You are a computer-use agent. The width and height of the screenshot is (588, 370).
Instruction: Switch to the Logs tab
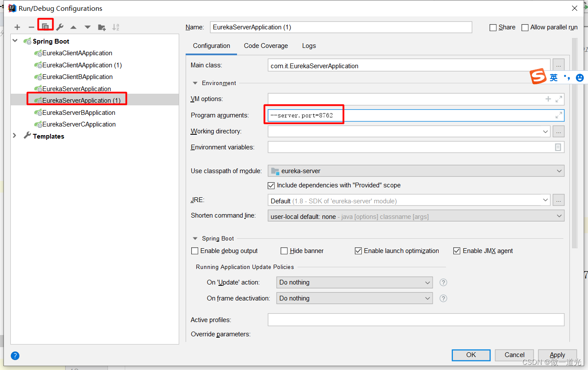click(x=309, y=46)
